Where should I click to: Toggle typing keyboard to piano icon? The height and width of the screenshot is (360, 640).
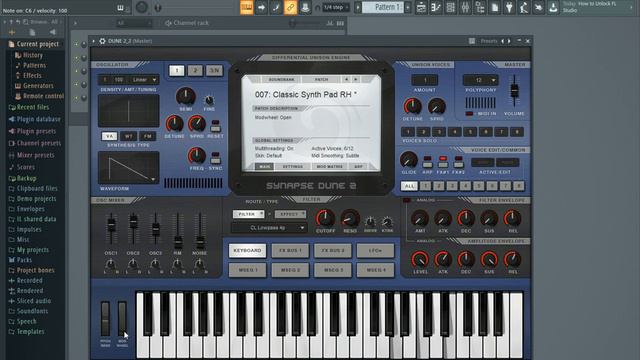click(x=247, y=7)
